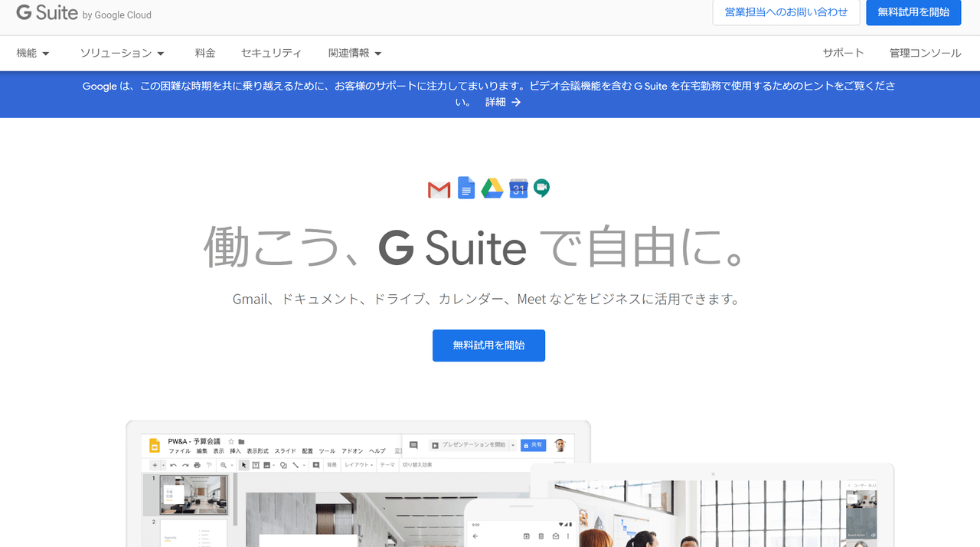980x547 pixels.
Task: Open the three-dot menu in the phone mockup
Action: 570,536
